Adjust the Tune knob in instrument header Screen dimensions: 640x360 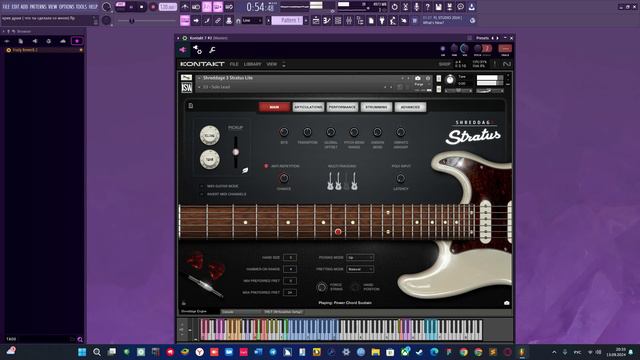450,80
